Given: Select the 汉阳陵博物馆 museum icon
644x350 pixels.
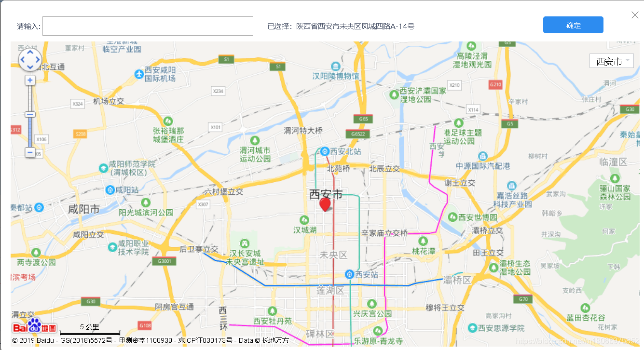Looking at the screenshot, I should (x=335, y=66).
